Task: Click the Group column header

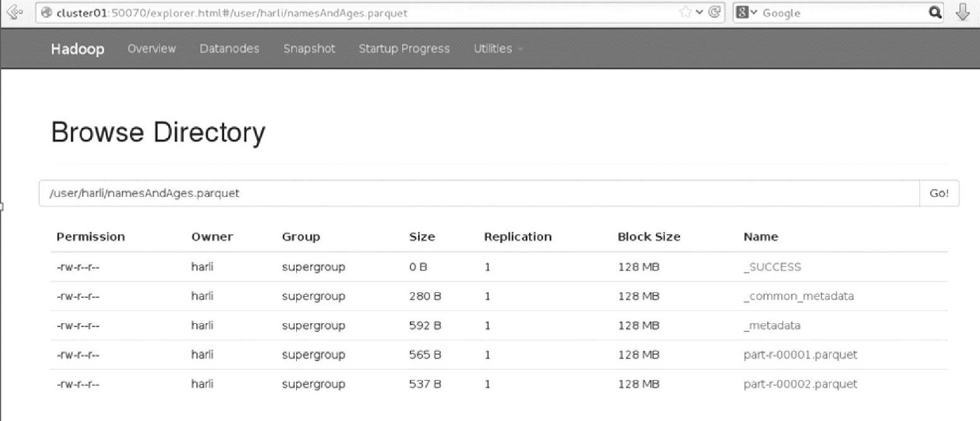Action: point(301,237)
